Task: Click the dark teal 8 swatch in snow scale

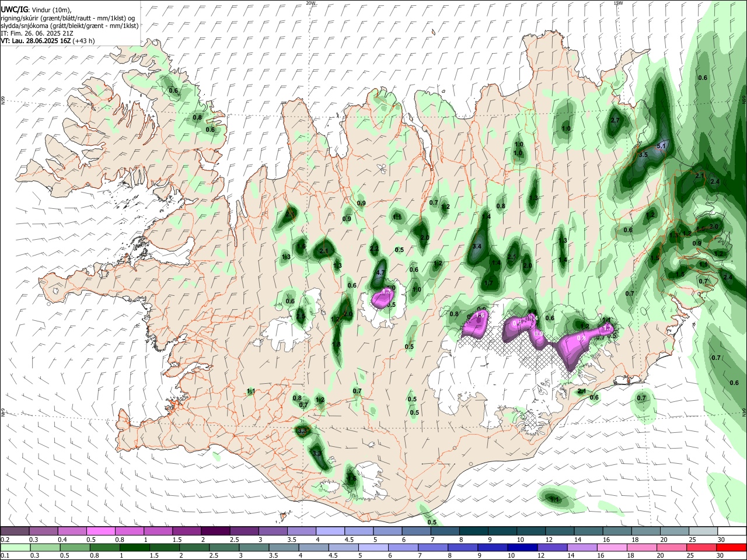Action: pos(473,531)
